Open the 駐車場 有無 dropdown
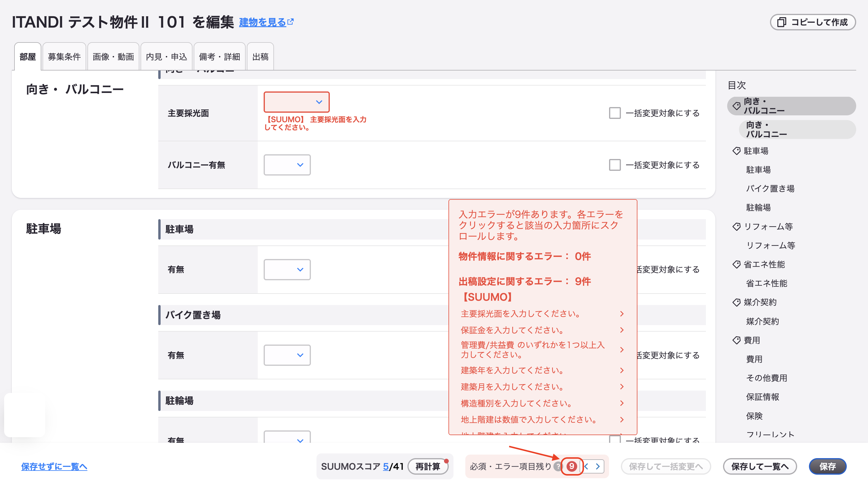The height and width of the screenshot is (490, 868). click(287, 269)
